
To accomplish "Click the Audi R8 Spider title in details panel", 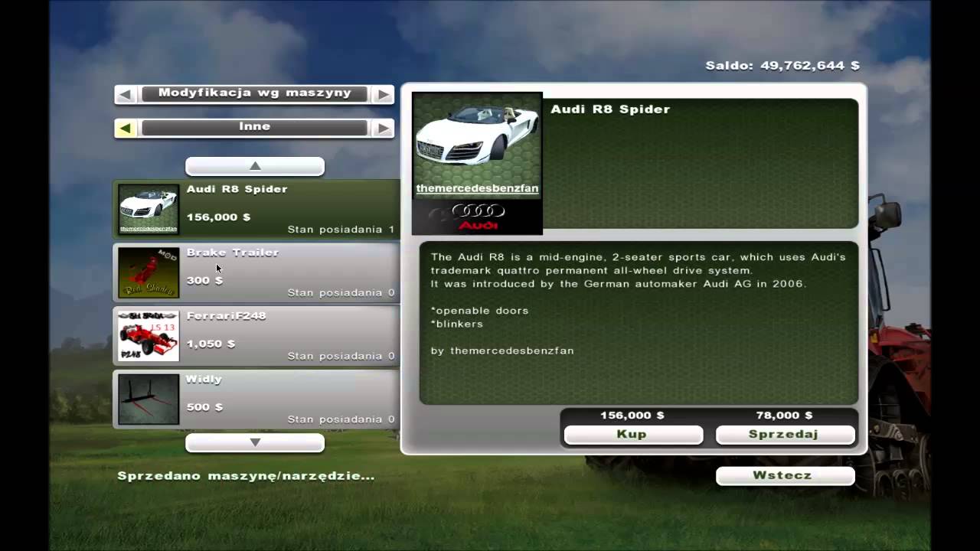I will point(610,109).
